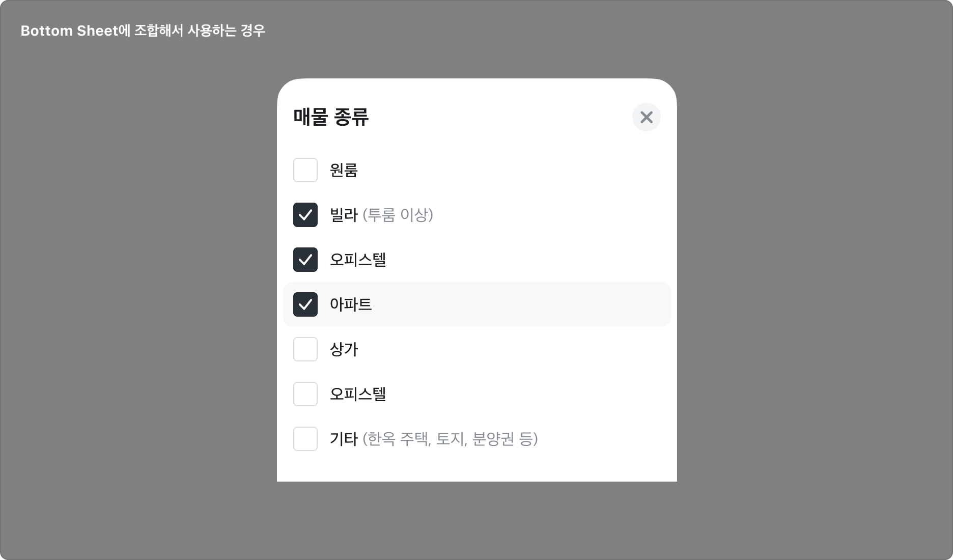Check the 상가 checkbox
The width and height of the screenshot is (953, 560).
point(305,349)
